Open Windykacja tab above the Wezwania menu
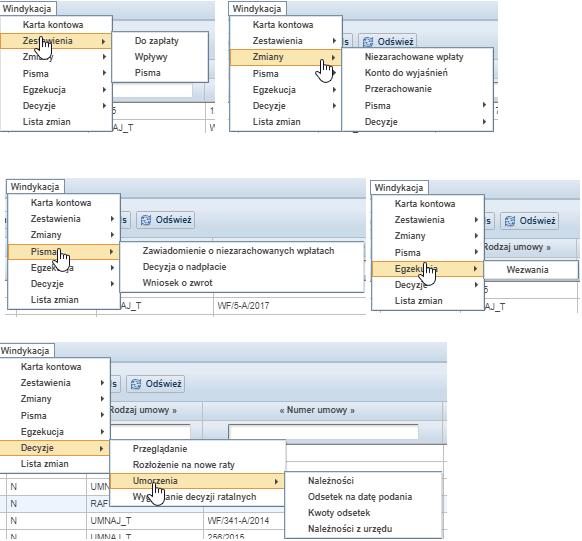Viewport: 582px width, 541px height. (x=399, y=187)
